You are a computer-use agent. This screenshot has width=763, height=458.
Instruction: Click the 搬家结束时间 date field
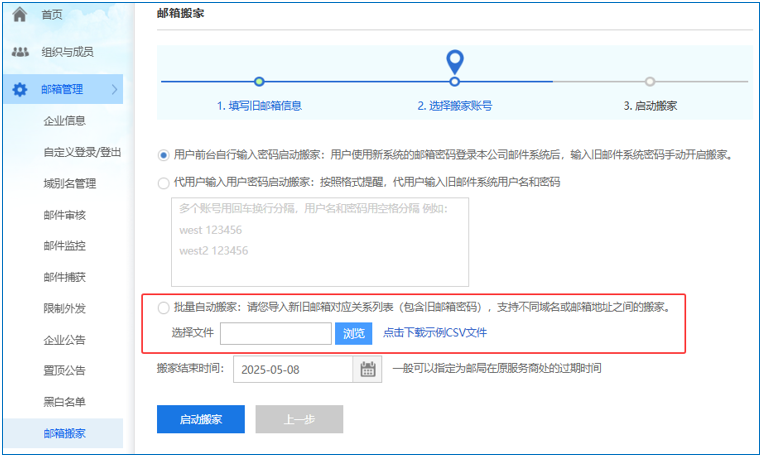(x=293, y=369)
